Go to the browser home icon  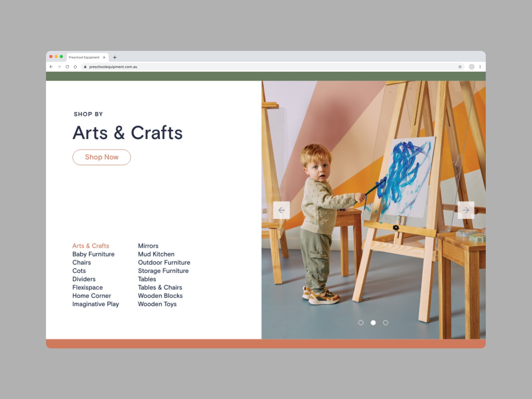[x=75, y=67]
